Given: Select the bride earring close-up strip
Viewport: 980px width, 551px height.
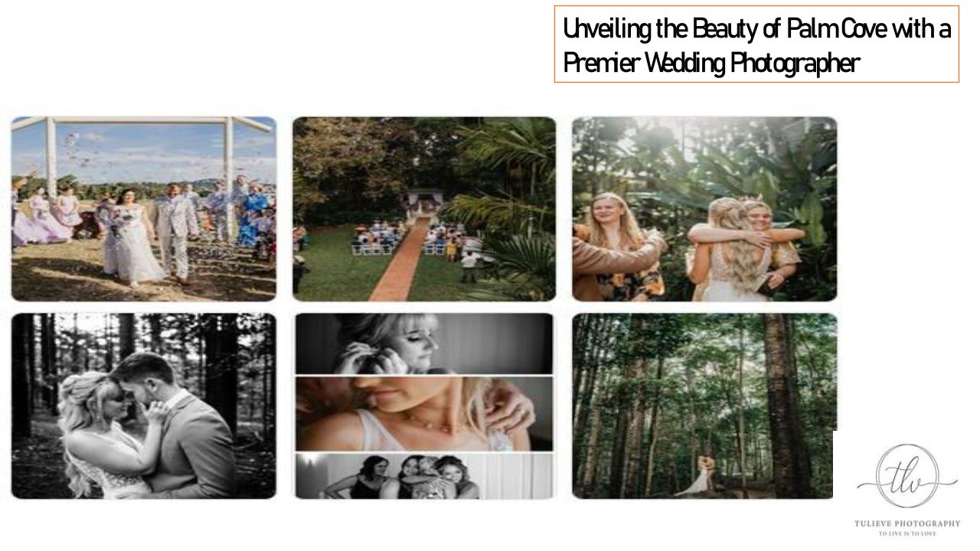Looking at the screenshot, I should click(424, 344).
